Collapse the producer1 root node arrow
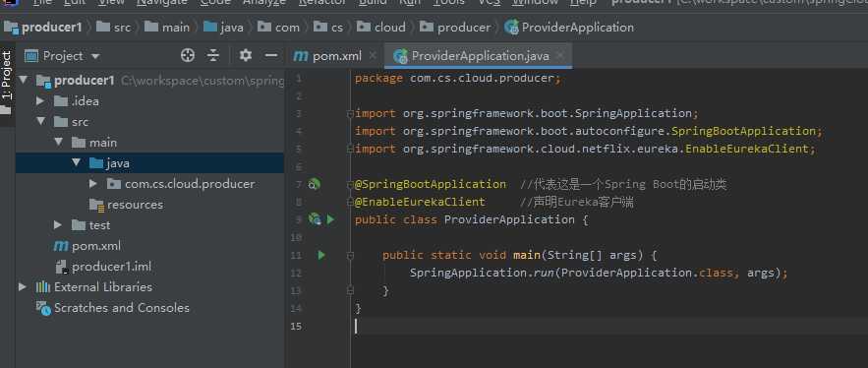This screenshot has height=368, width=868. 24,81
